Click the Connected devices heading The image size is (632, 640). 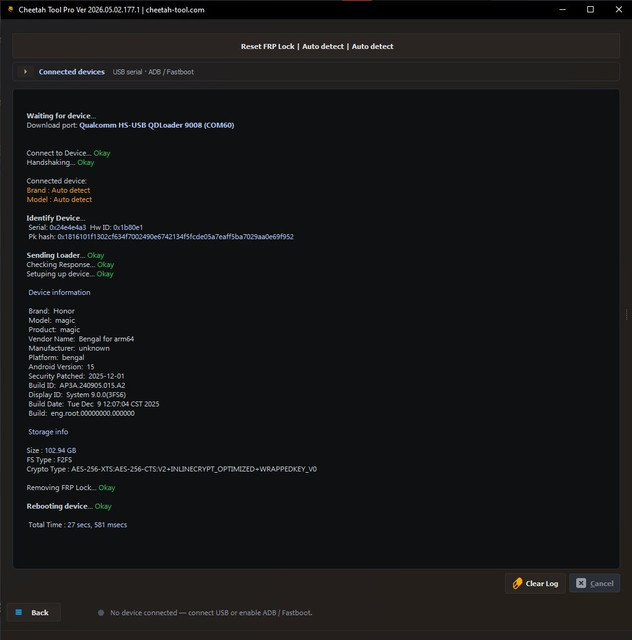[71, 72]
